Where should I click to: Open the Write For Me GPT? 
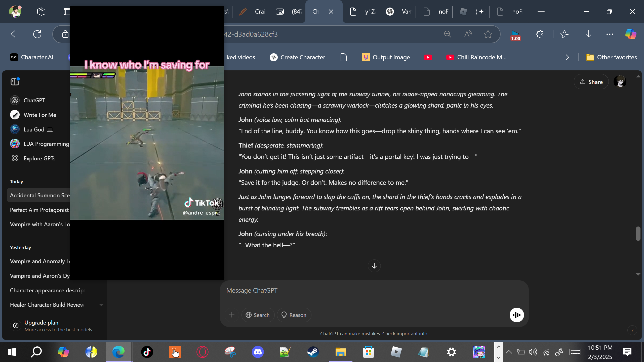click(x=33, y=115)
